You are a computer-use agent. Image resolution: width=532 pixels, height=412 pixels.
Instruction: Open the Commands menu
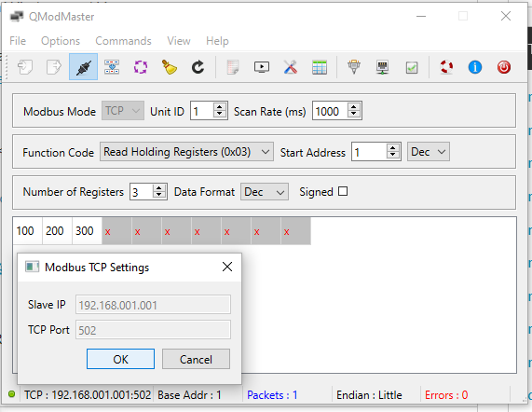coord(124,41)
